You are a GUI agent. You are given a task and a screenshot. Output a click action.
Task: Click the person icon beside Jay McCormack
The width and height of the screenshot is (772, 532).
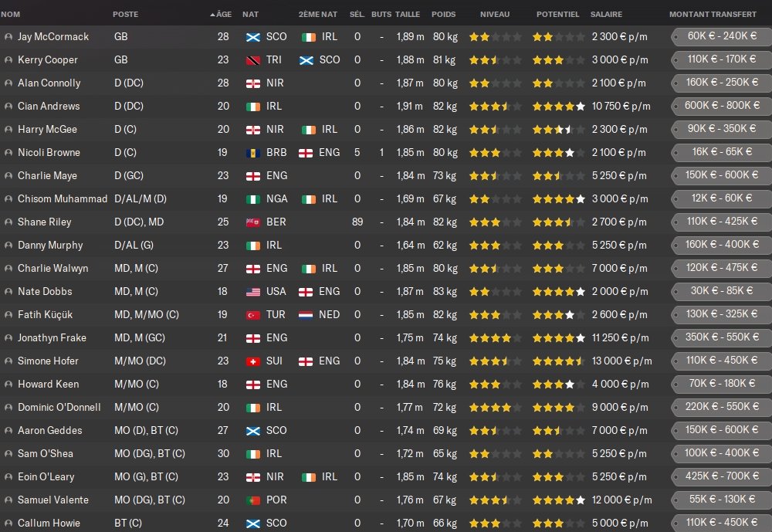click(x=8, y=36)
